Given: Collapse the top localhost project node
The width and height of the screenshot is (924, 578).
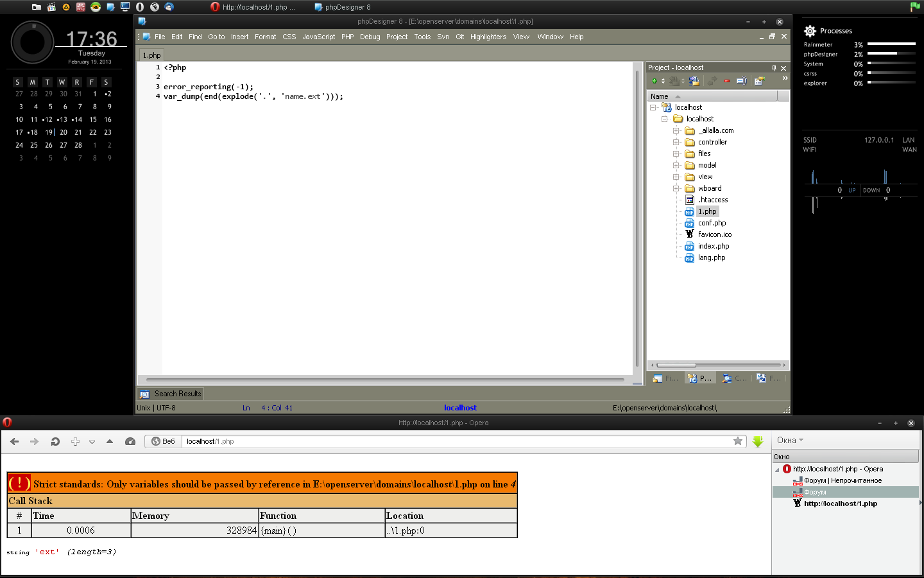Looking at the screenshot, I should point(653,107).
